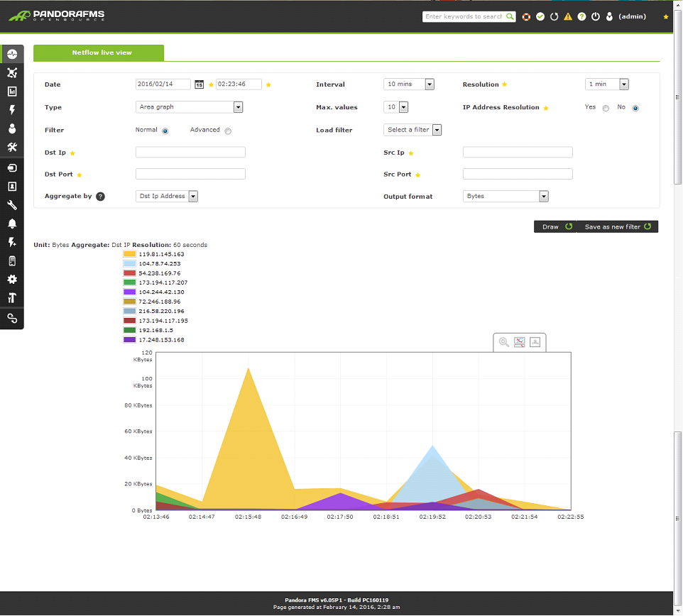
Task: Click the Draw button
Action: (555, 227)
